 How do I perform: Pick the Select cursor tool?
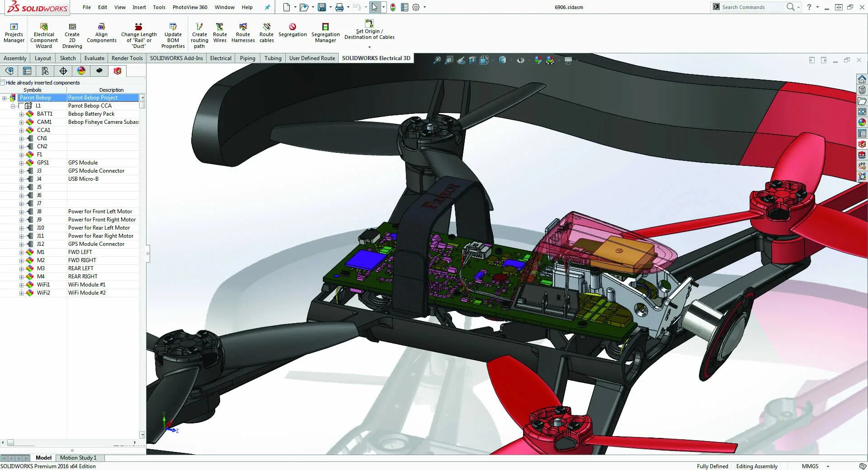pos(374,7)
